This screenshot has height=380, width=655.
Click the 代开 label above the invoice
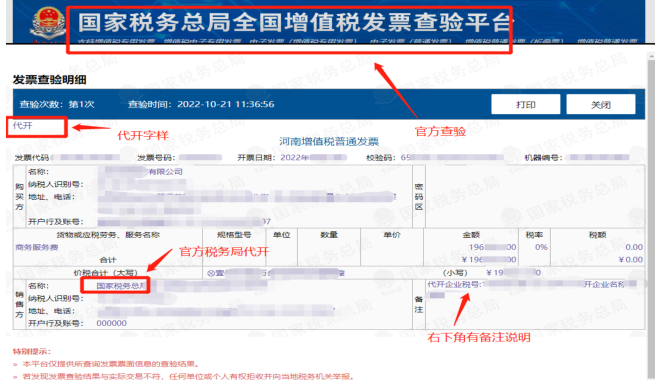[x=23, y=125]
